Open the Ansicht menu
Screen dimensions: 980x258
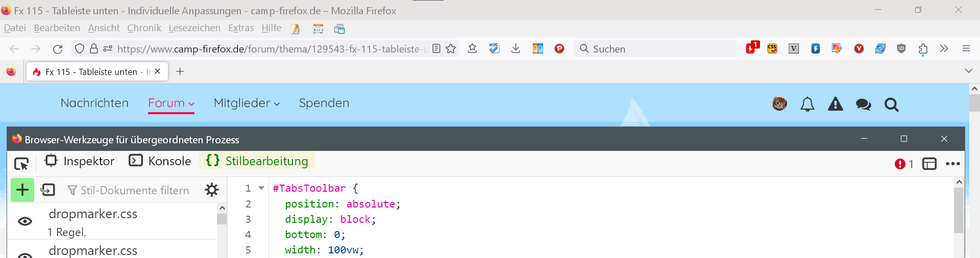[x=104, y=28]
